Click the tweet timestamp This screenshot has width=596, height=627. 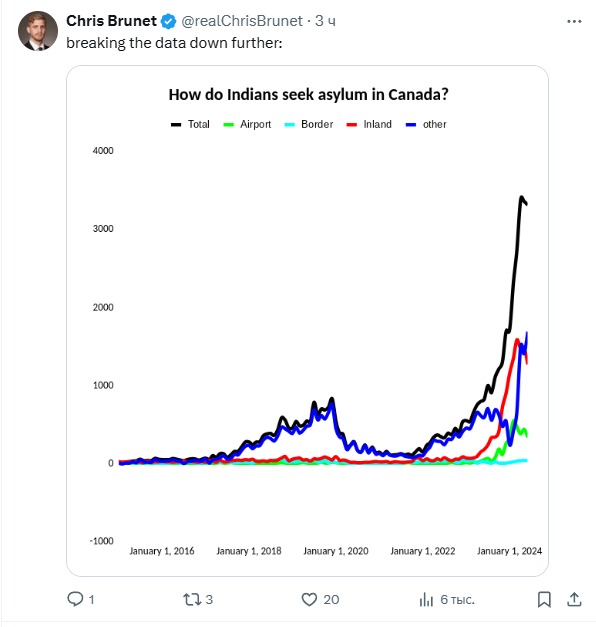pyautogui.click(x=325, y=21)
